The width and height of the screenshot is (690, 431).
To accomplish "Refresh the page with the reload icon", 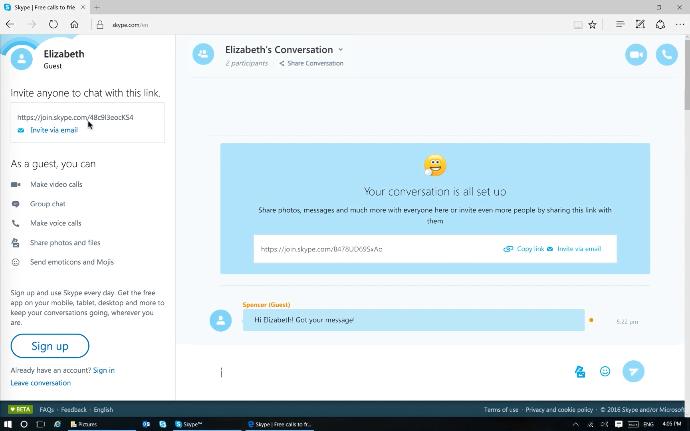I will pos(53,25).
